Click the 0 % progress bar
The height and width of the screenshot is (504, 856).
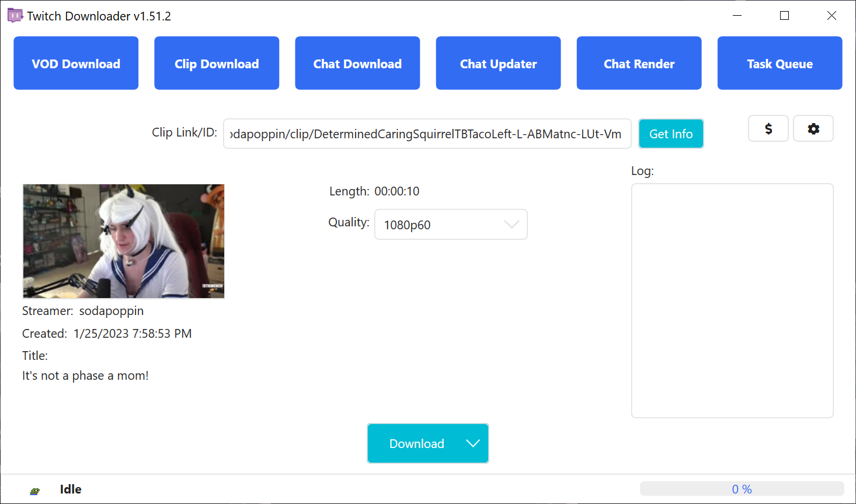(742, 489)
